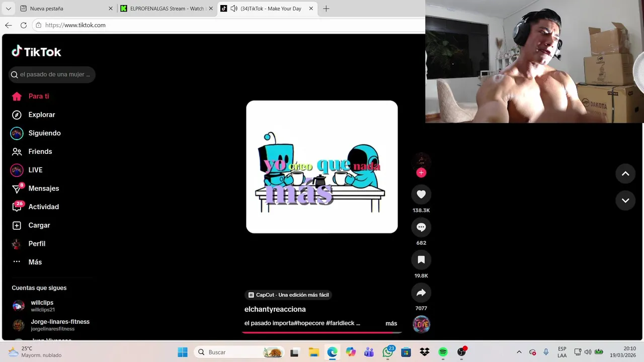Open Mensajes with 8 notifications
Image resolution: width=644 pixels, height=362 pixels.
pos(35,189)
